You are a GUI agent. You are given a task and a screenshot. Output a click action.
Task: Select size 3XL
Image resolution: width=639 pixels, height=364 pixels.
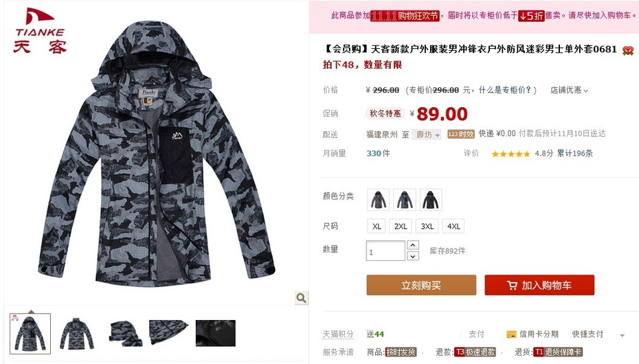pos(427,227)
